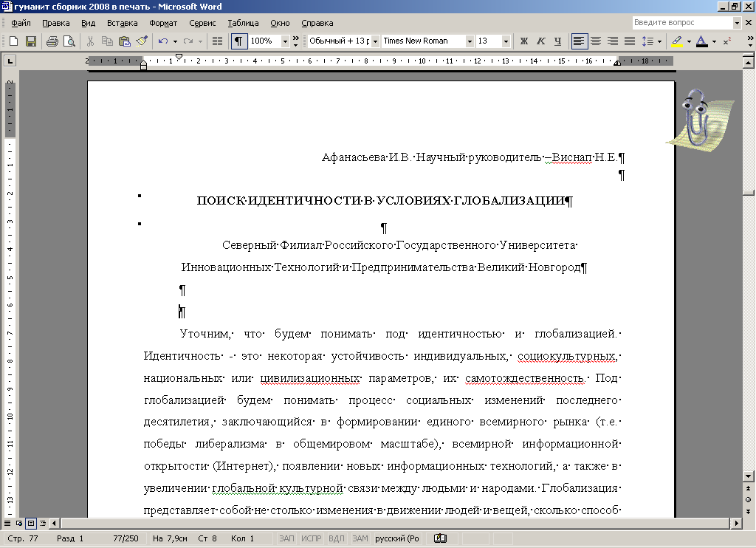Click the Word document icon in title bar
Viewport: 756px width, 548px height.
point(6,6)
